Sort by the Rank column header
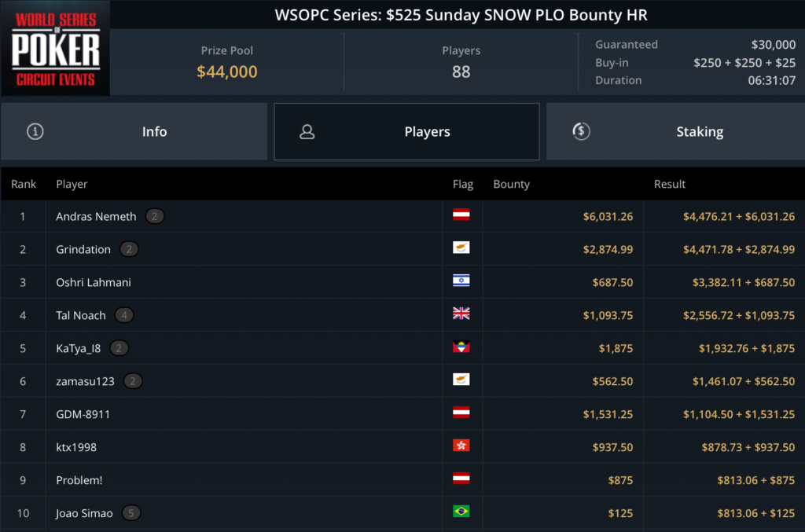 pyautogui.click(x=24, y=184)
